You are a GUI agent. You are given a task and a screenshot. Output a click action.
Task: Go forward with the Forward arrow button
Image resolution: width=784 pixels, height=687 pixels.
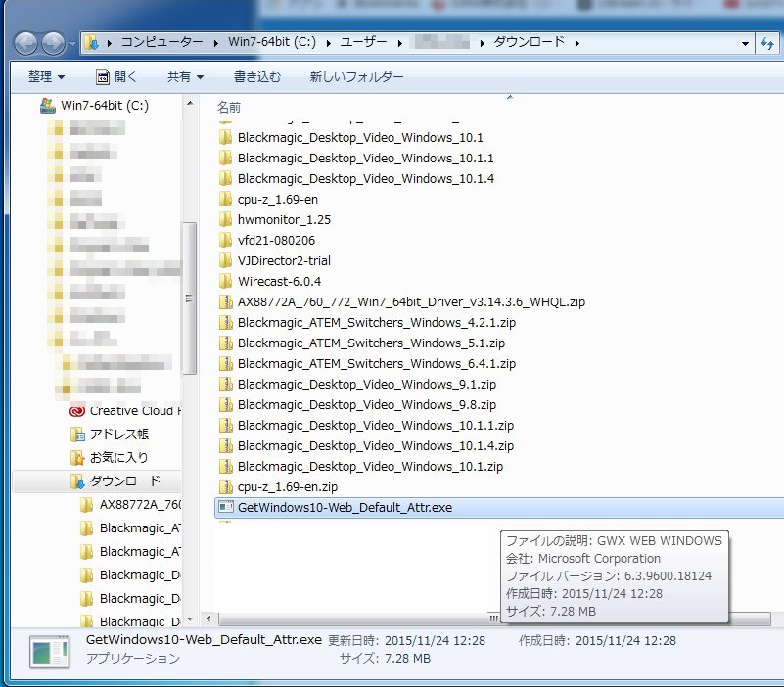pos(53,43)
